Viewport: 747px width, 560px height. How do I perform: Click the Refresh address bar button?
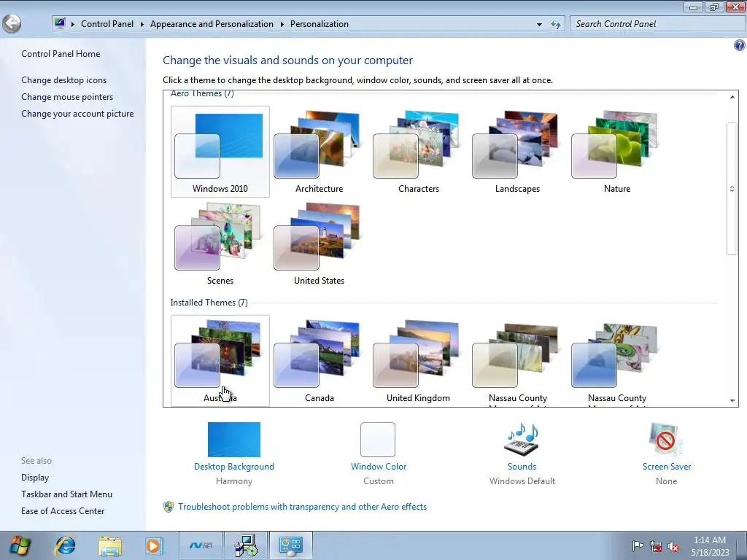[555, 24]
